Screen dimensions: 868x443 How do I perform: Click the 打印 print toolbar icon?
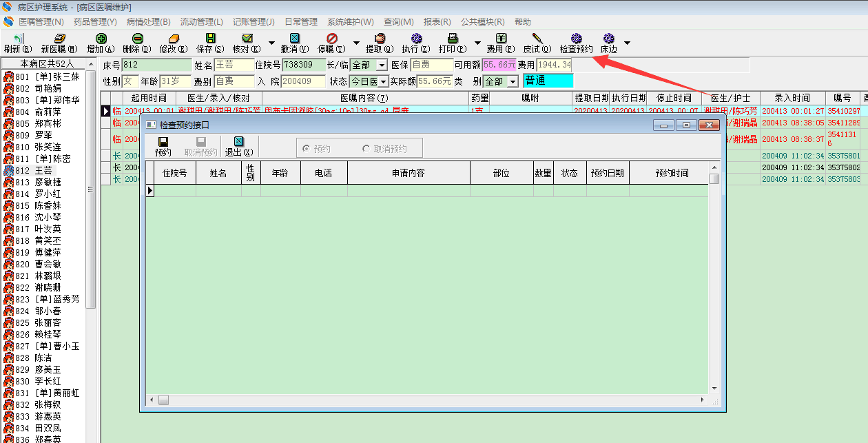(453, 39)
